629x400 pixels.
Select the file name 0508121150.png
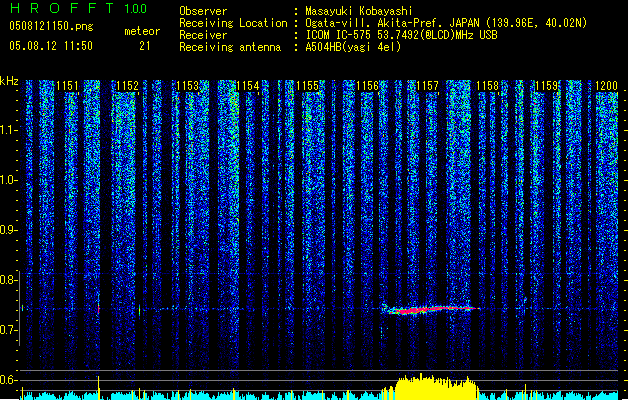[51, 26]
